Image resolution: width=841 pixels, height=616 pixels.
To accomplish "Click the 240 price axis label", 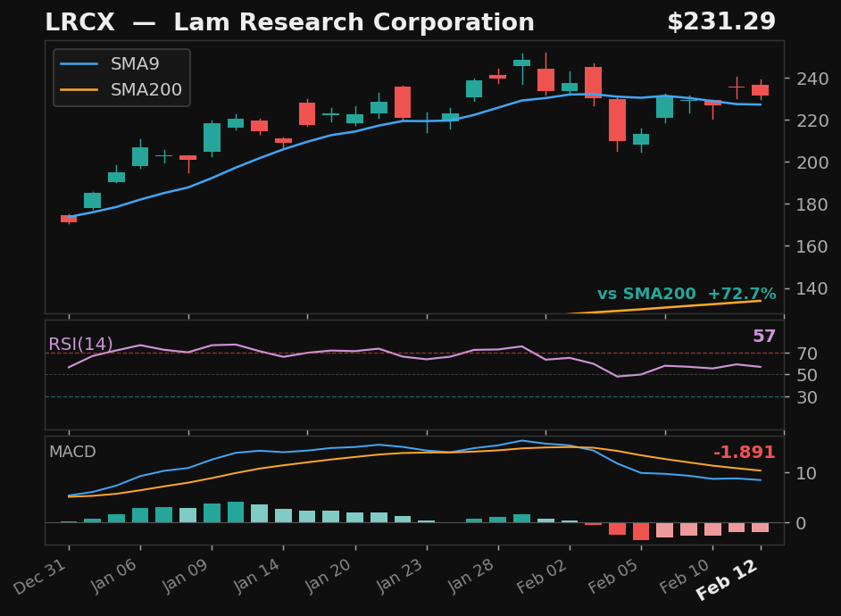I will [x=812, y=79].
